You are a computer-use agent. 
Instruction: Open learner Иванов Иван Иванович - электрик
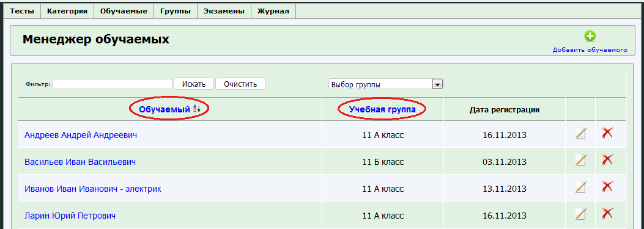[x=93, y=189]
